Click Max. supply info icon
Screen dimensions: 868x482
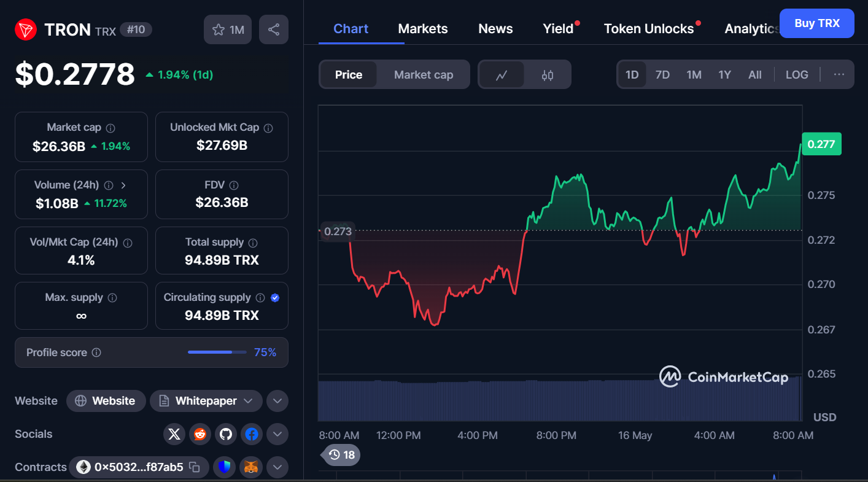pos(112,298)
